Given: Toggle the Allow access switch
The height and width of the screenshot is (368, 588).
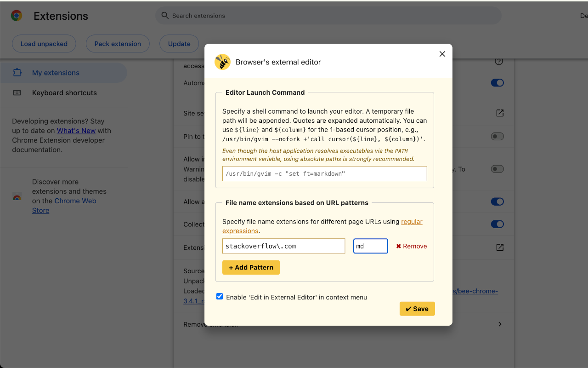Looking at the screenshot, I should point(498,201).
